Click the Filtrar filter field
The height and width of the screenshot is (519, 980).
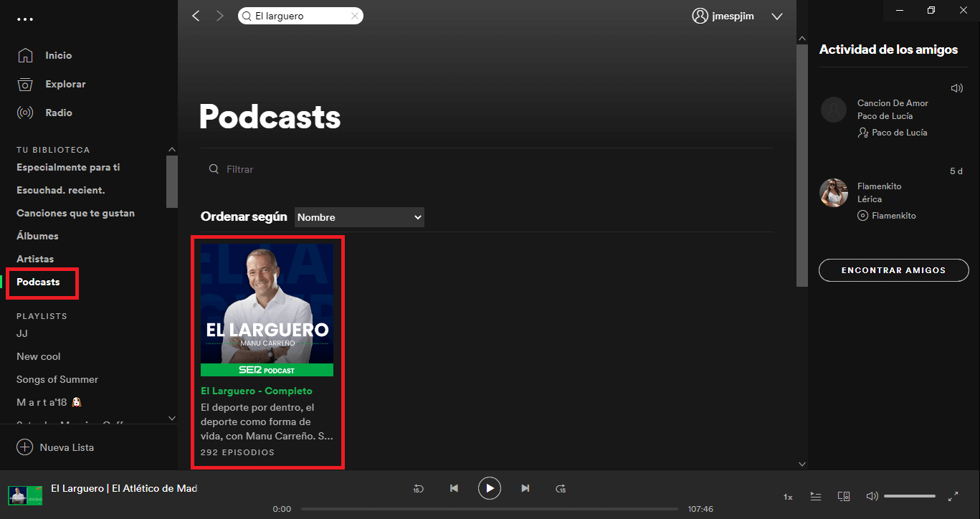click(x=487, y=169)
